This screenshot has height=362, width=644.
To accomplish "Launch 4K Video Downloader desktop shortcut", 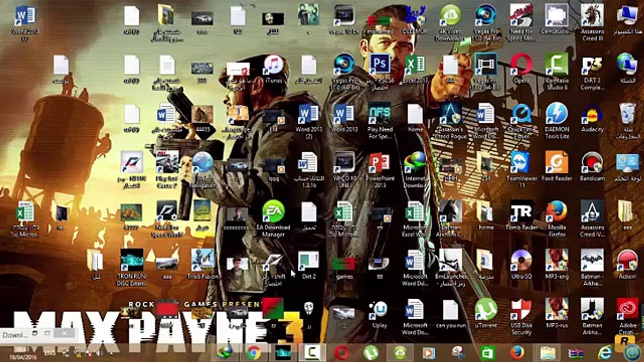I will click(450, 23).
